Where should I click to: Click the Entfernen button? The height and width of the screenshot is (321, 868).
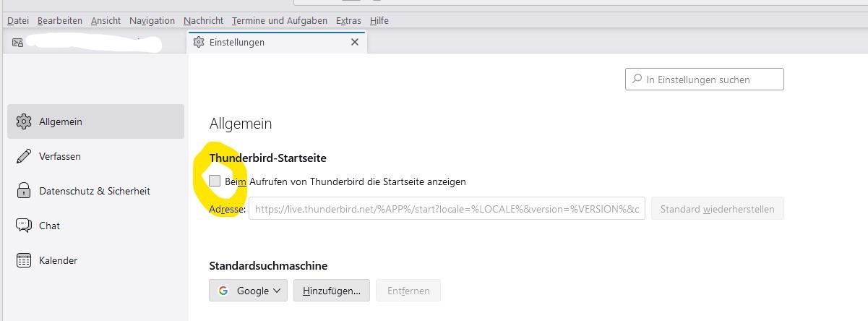pyautogui.click(x=408, y=291)
